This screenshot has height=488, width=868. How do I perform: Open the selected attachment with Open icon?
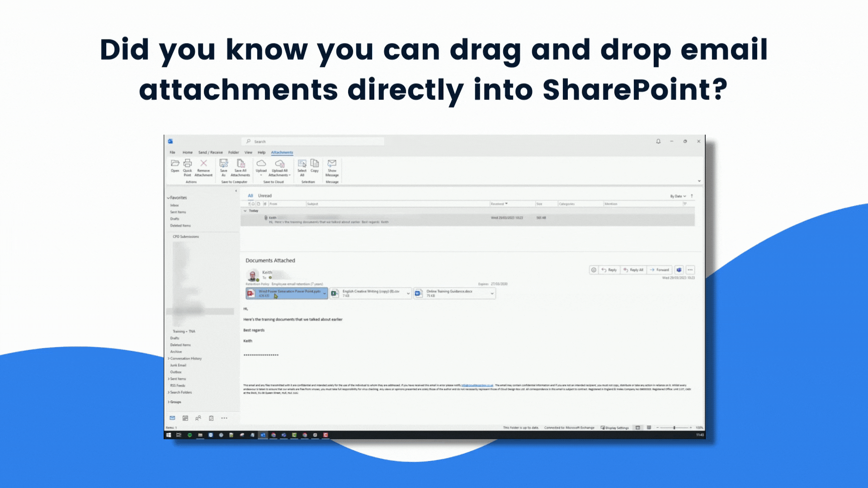[x=175, y=166]
